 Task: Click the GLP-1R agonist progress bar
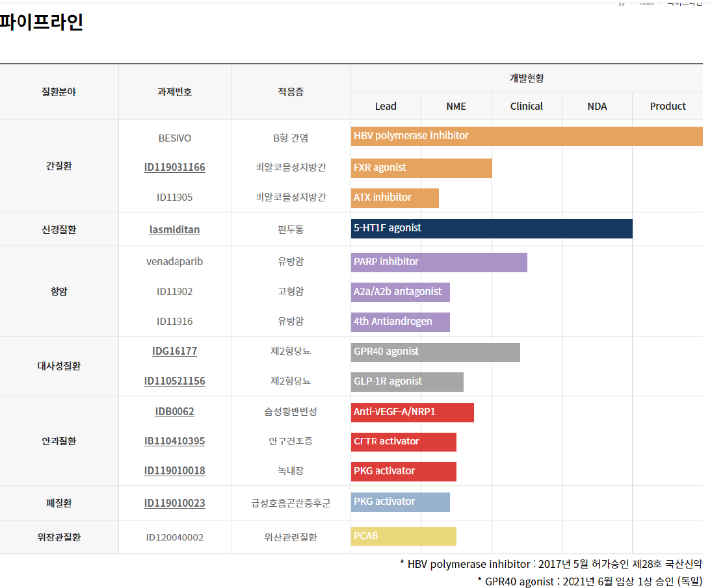coord(407,382)
